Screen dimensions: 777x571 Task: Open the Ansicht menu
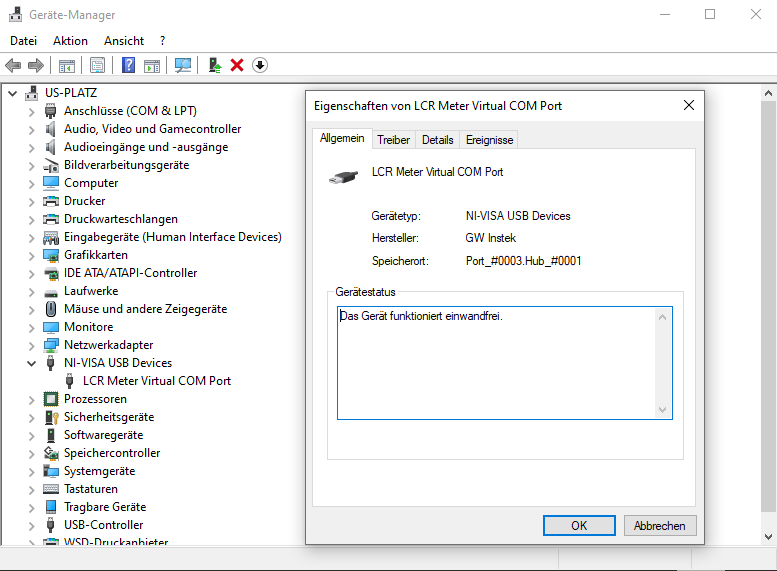(x=124, y=41)
